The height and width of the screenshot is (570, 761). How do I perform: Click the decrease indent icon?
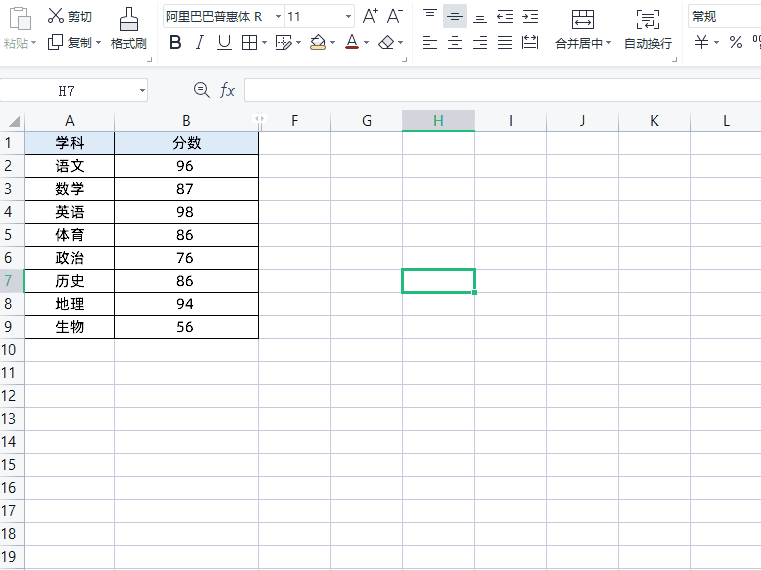[505, 17]
